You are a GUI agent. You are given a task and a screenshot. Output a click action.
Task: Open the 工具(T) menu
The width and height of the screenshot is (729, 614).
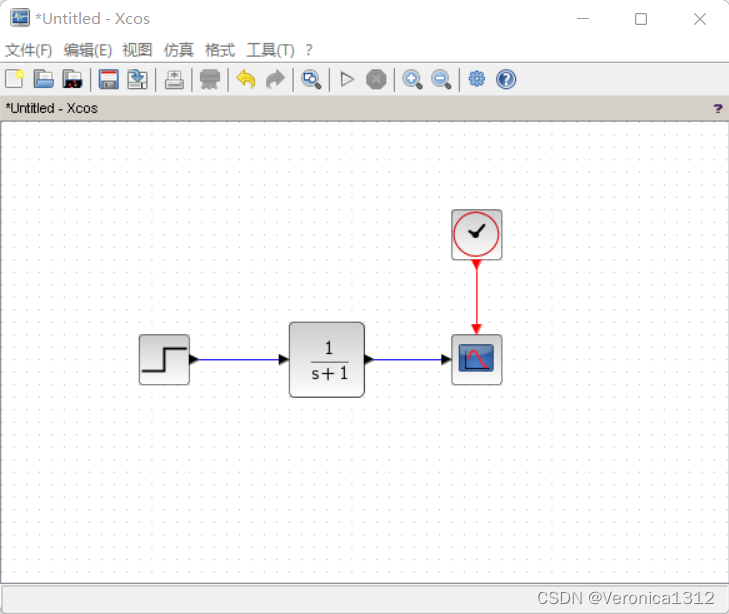pos(270,50)
